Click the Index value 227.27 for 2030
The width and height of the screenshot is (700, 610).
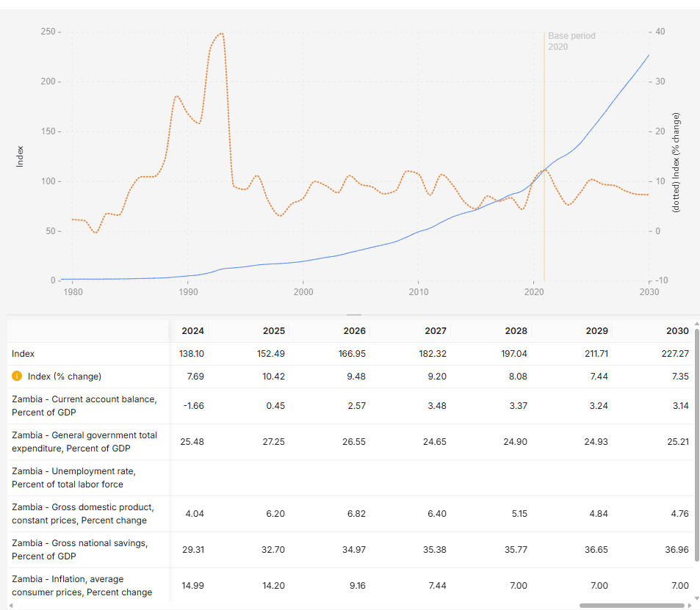tap(675, 354)
